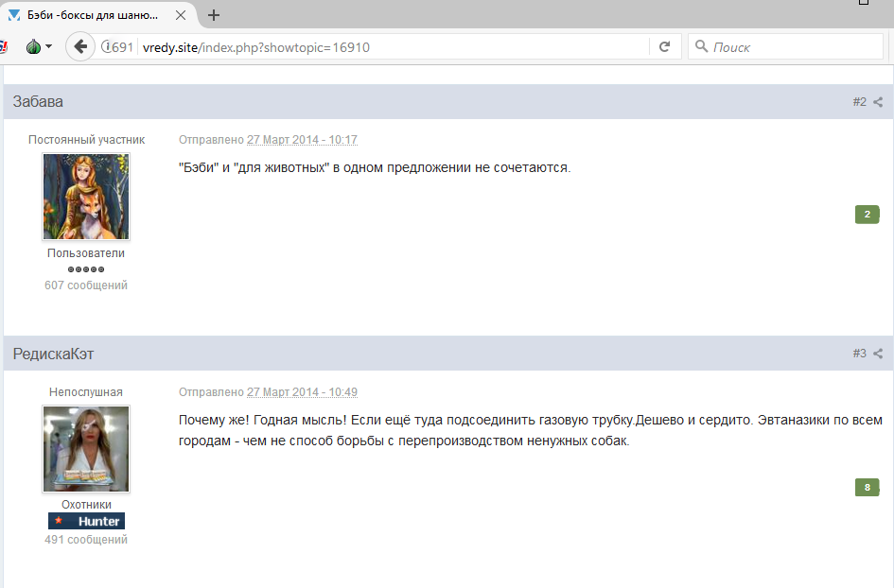The height and width of the screenshot is (588, 894).
Task: Open РедискаКэт user profile name
Action: coord(53,354)
